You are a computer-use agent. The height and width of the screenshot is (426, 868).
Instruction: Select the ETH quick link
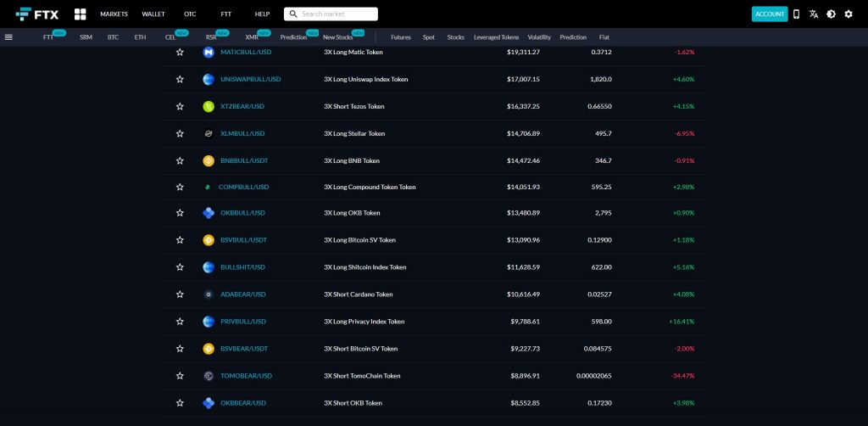pos(140,37)
